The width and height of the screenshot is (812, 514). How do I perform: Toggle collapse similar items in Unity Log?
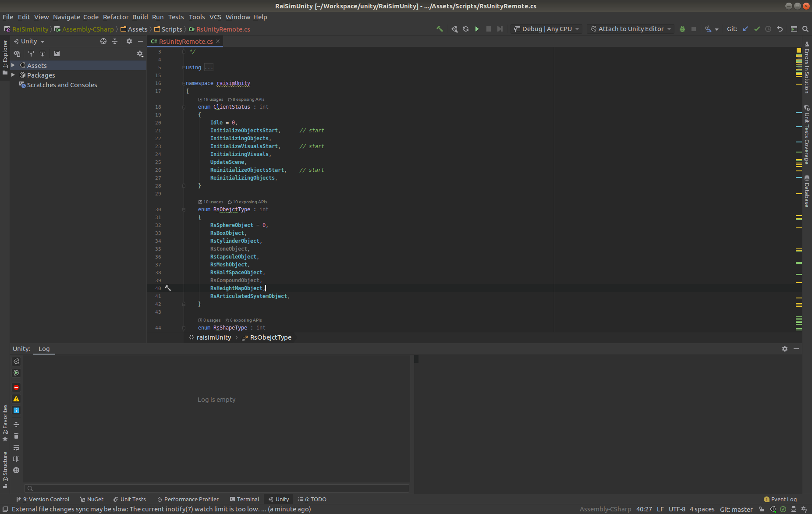coord(16,425)
